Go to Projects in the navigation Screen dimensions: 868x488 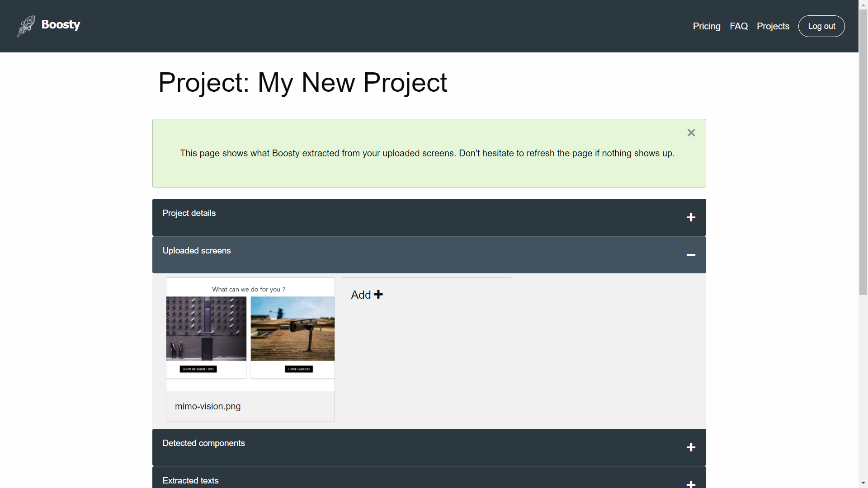pos(773,26)
